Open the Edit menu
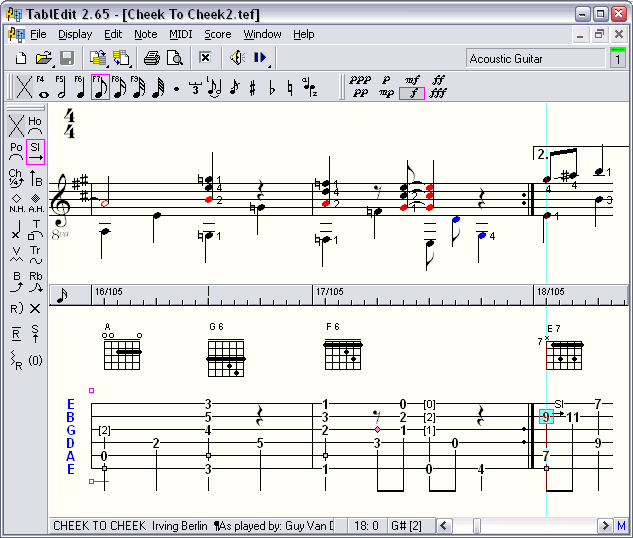This screenshot has height=538, width=633. click(x=113, y=34)
